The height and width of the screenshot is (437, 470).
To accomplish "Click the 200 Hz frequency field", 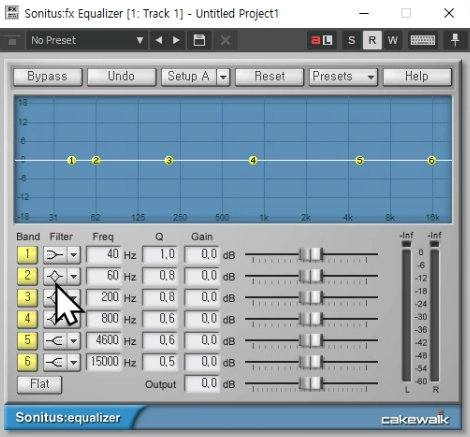I will 104,298.
